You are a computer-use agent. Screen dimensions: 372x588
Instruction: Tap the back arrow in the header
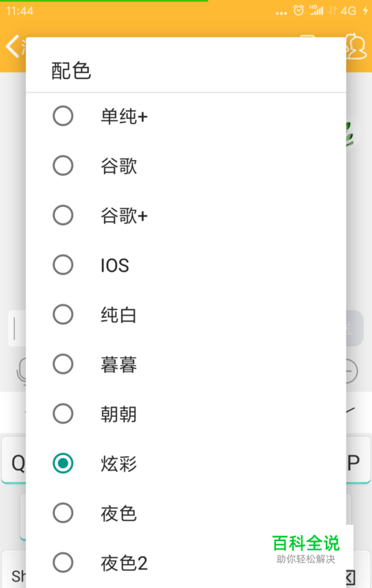coord(13,46)
